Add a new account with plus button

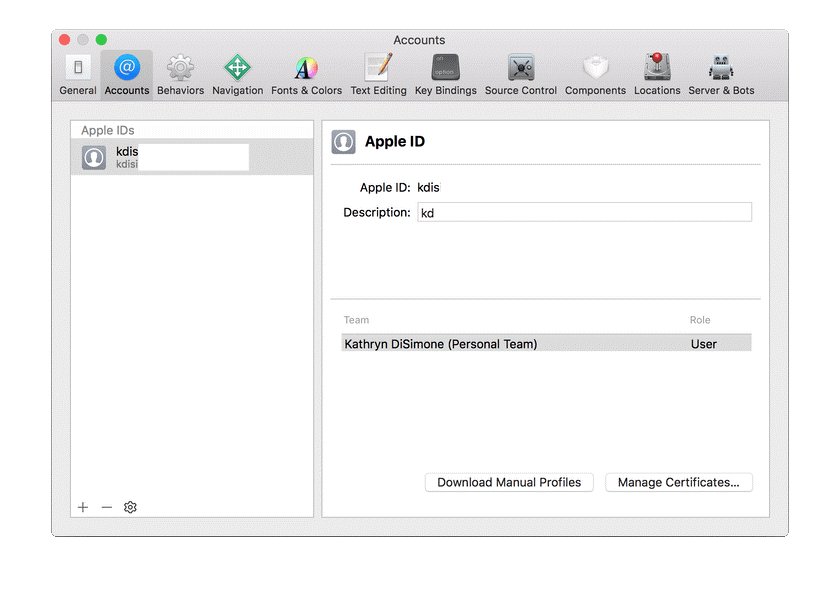point(83,507)
